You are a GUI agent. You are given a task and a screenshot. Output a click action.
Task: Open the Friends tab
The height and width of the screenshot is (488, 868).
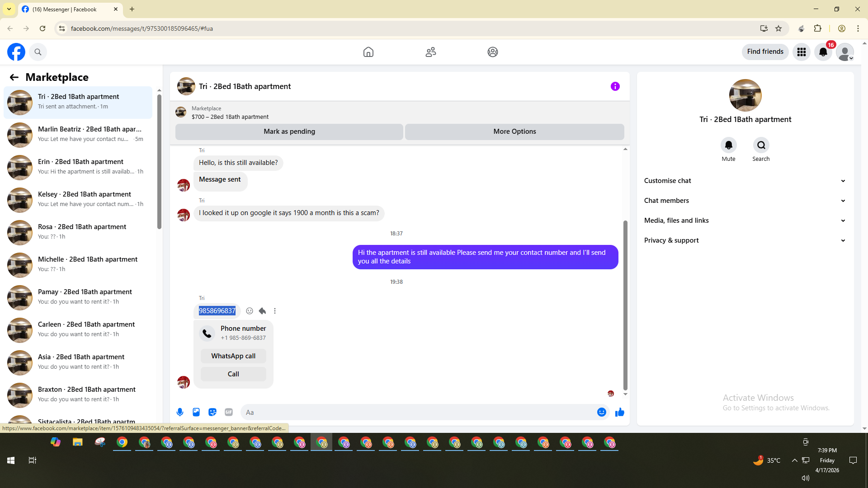[430, 52]
